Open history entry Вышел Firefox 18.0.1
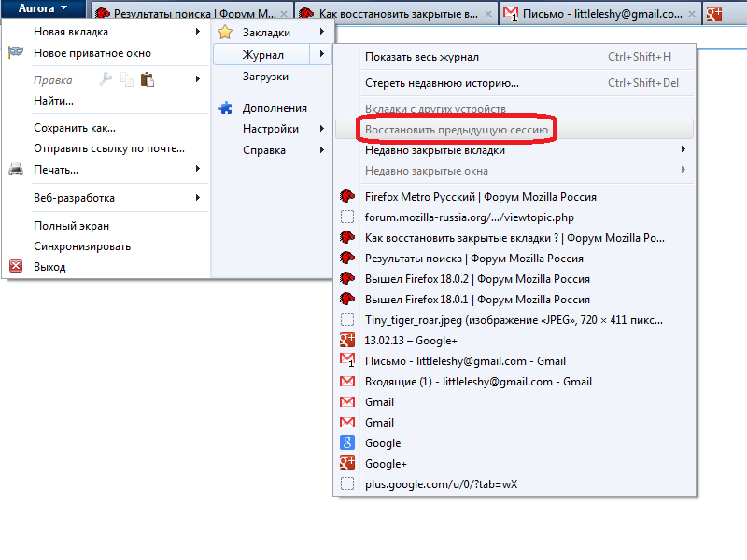The image size is (747, 560). click(477, 299)
